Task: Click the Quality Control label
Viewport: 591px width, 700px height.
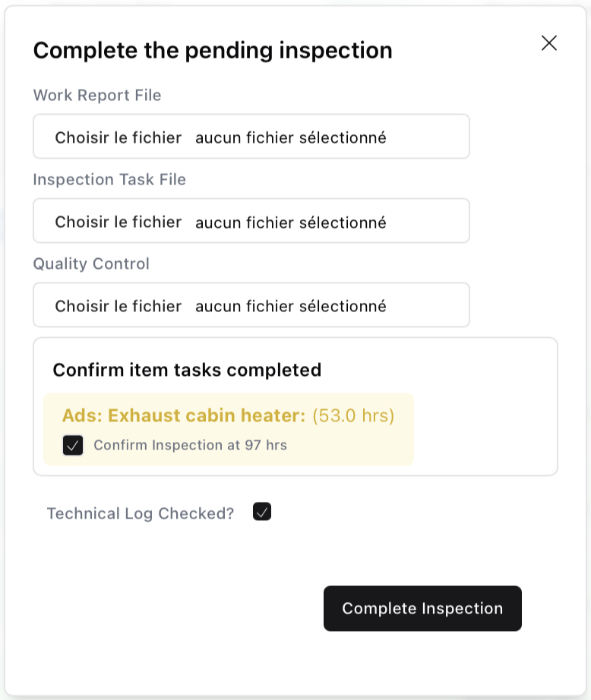Action: point(91,263)
